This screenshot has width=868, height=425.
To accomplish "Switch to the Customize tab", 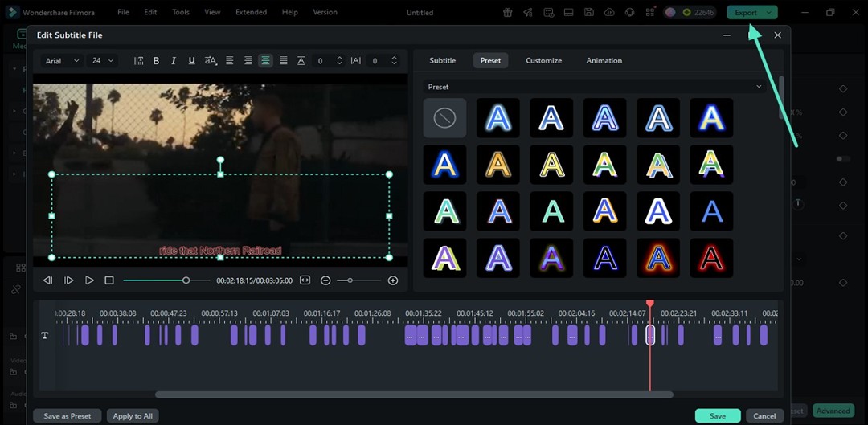I will click(543, 61).
